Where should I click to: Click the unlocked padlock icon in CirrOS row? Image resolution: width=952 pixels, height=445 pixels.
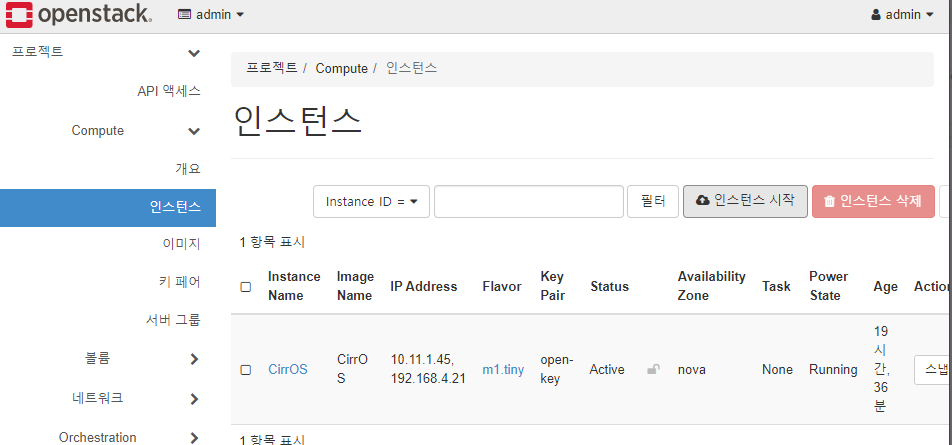click(653, 369)
